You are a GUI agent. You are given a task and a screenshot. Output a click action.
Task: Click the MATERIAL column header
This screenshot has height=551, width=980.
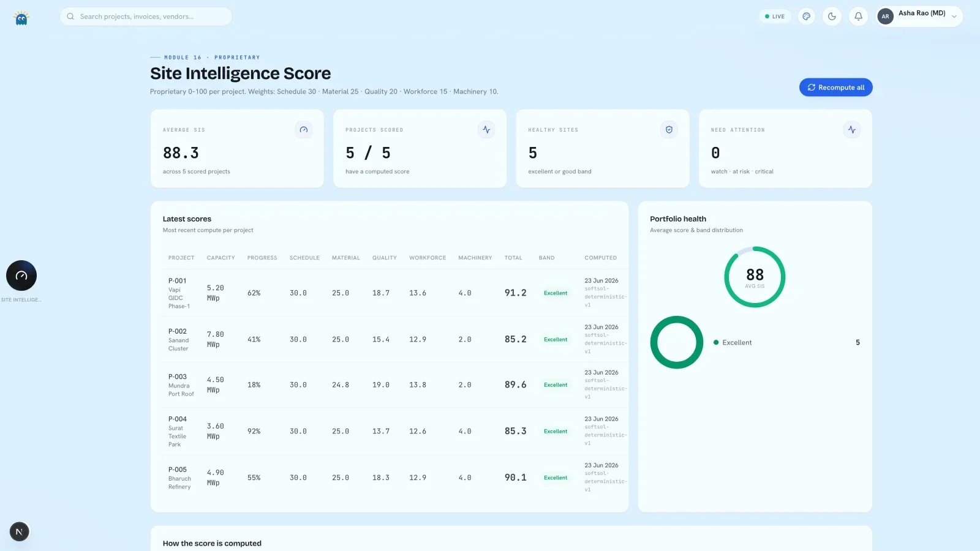coord(345,258)
